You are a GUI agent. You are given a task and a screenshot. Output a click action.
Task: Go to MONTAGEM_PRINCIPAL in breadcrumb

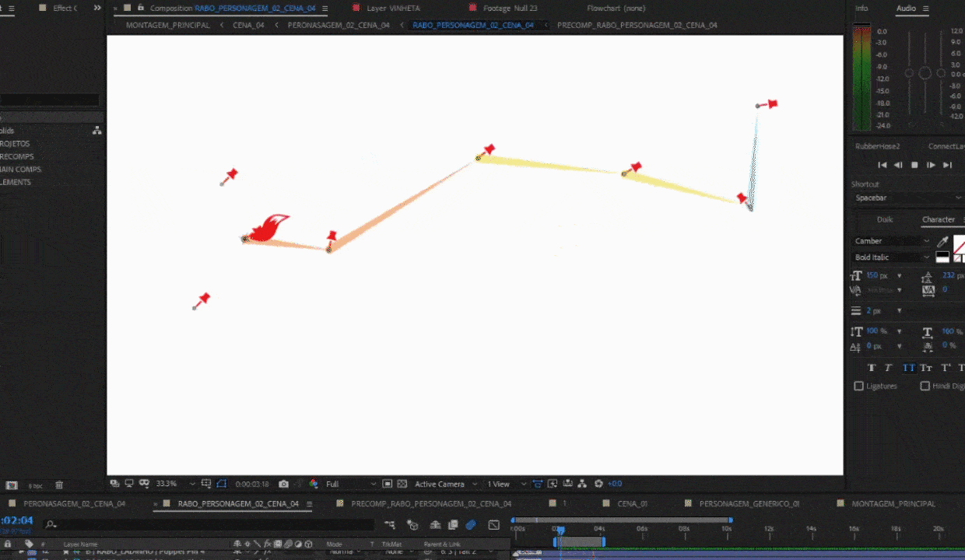[167, 25]
